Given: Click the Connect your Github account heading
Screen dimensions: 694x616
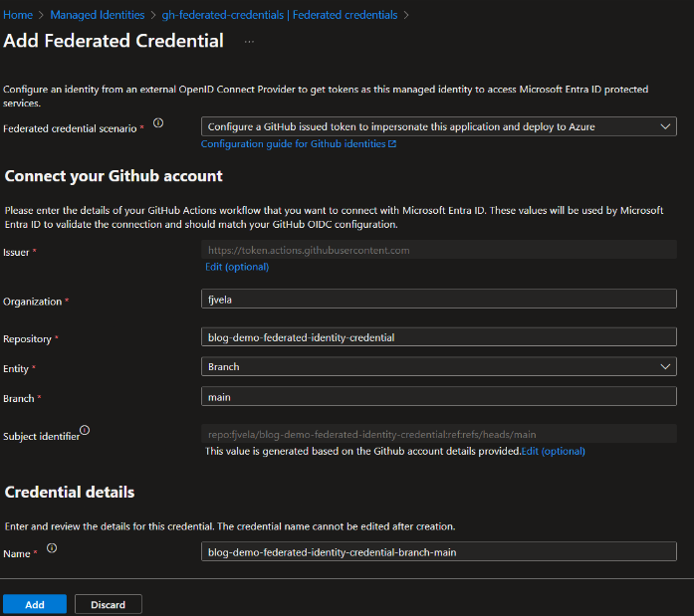Looking at the screenshot, I should coord(114,176).
